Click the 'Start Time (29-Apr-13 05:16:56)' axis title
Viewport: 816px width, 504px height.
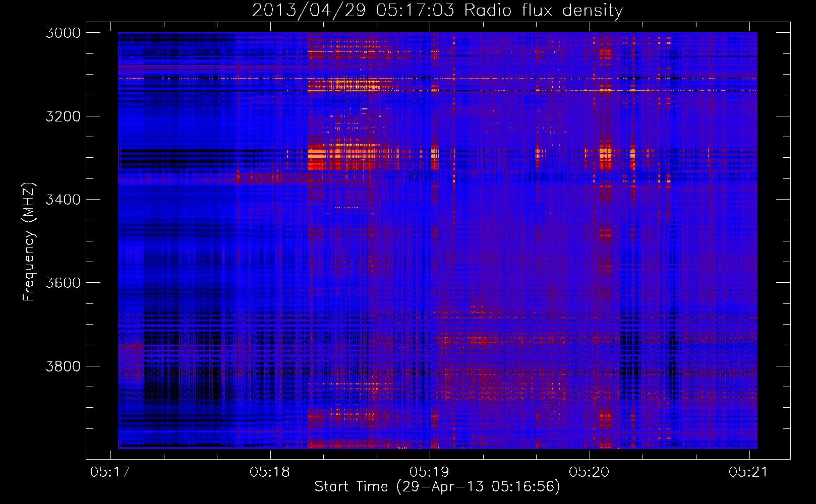click(x=437, y=487)
